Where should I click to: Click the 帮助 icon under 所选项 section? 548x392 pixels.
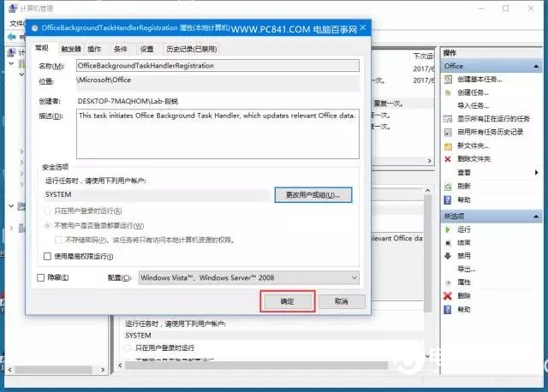tap(448, 310)
